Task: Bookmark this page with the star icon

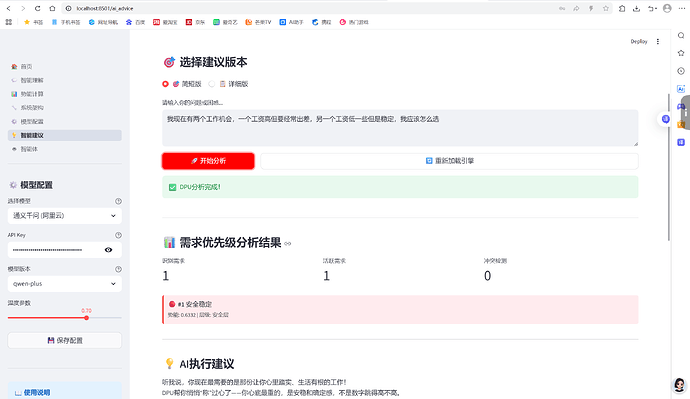Action: (606, 8)
